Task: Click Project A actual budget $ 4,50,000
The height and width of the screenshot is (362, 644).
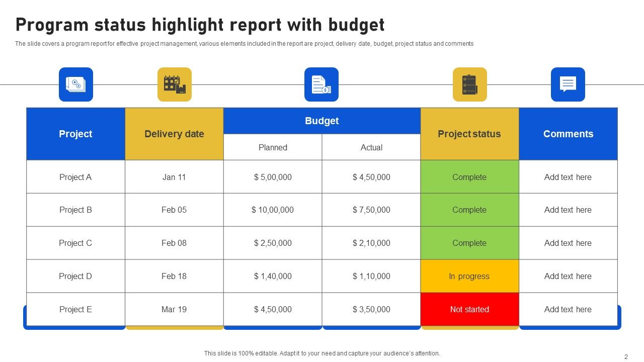Action: [x=371, y=177]
